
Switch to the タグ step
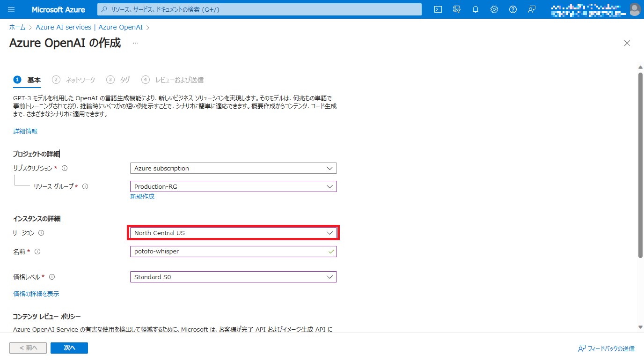(x=124, y=80)
